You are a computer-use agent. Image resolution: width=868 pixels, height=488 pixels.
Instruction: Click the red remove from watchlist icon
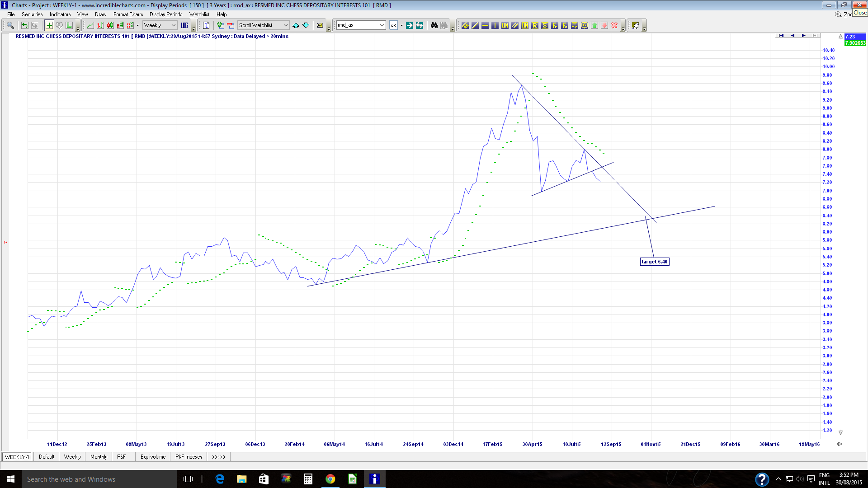click(x=230, y=25)
